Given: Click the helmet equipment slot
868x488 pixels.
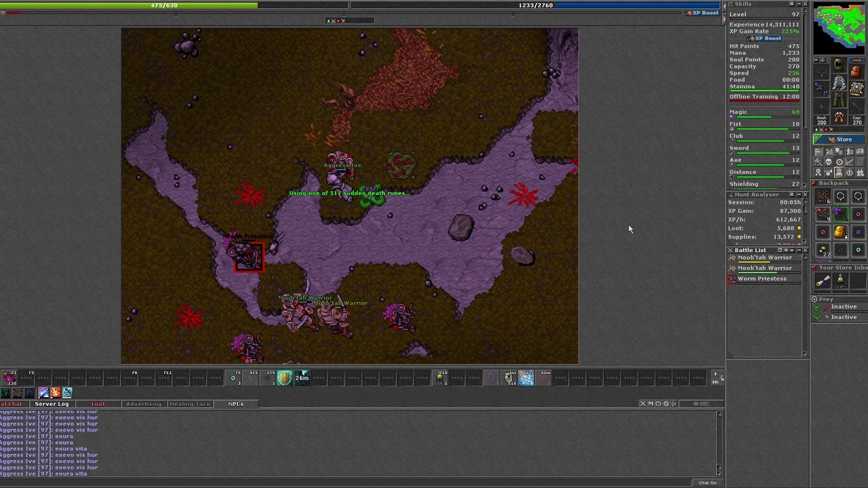Looking at the screenshot, I should (839, 65).
